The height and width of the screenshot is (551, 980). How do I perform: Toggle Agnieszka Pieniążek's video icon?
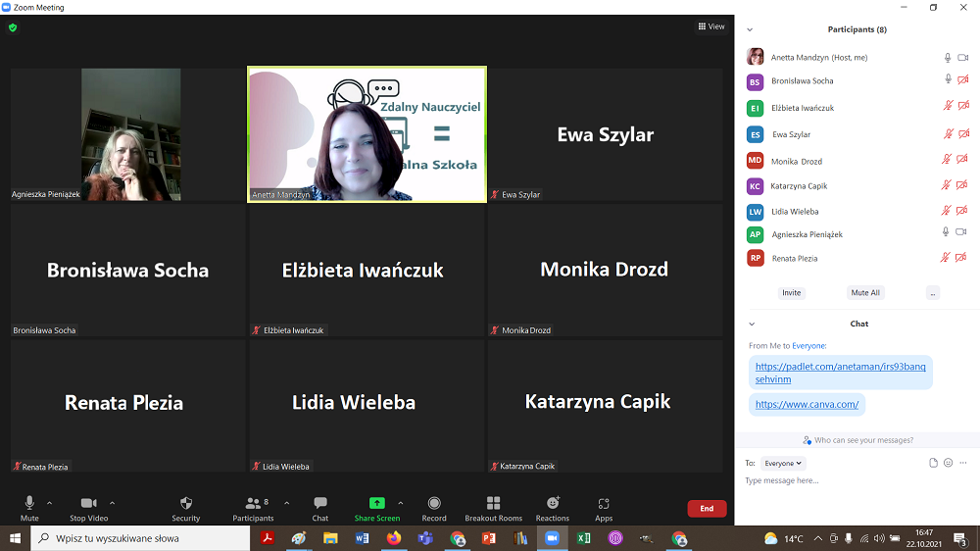pyautogui.click(x=961, y=232)
